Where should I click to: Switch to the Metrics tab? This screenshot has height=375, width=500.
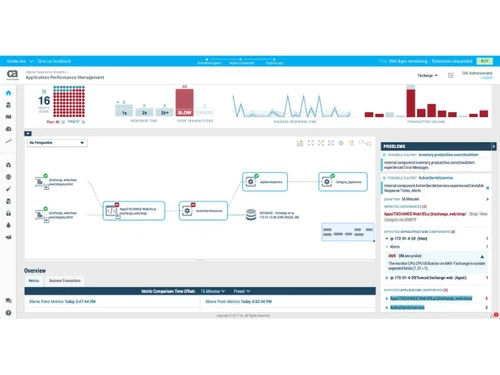34,281
